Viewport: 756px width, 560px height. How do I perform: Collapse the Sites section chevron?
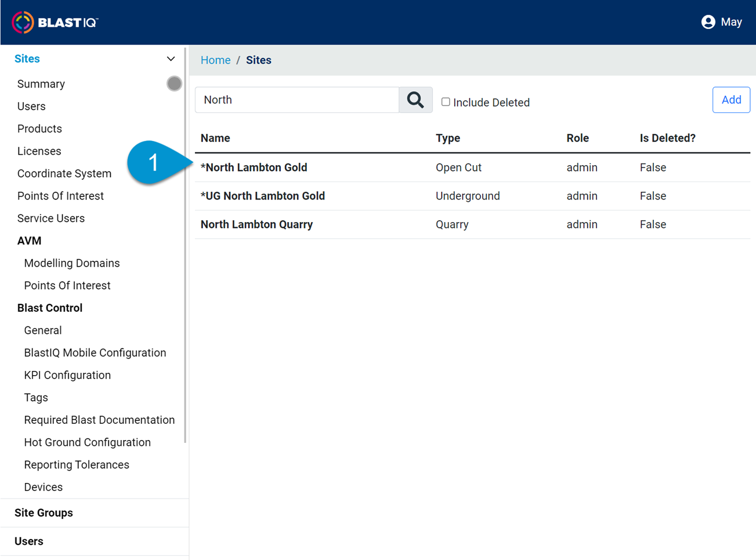[x=171, y=59]
